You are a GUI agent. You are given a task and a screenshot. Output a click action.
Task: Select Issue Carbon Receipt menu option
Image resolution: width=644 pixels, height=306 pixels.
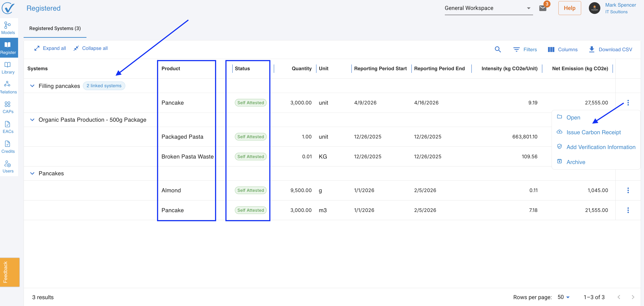click(x=593, y=132)
